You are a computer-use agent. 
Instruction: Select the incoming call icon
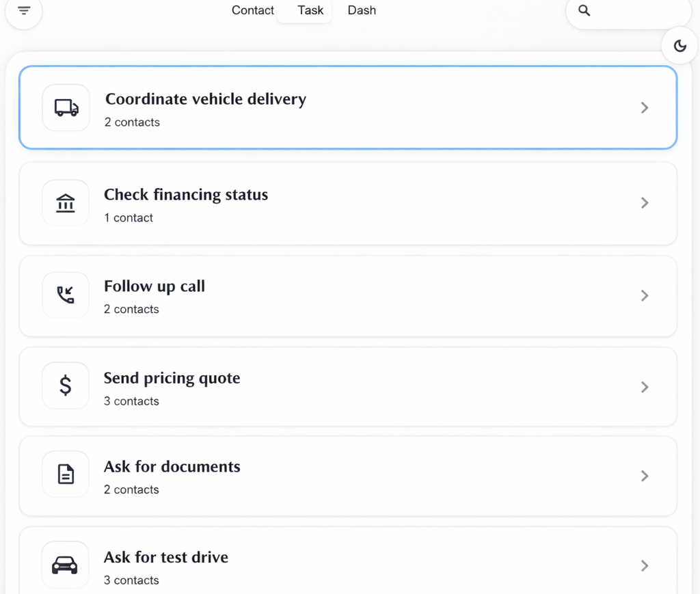point(65,295)
